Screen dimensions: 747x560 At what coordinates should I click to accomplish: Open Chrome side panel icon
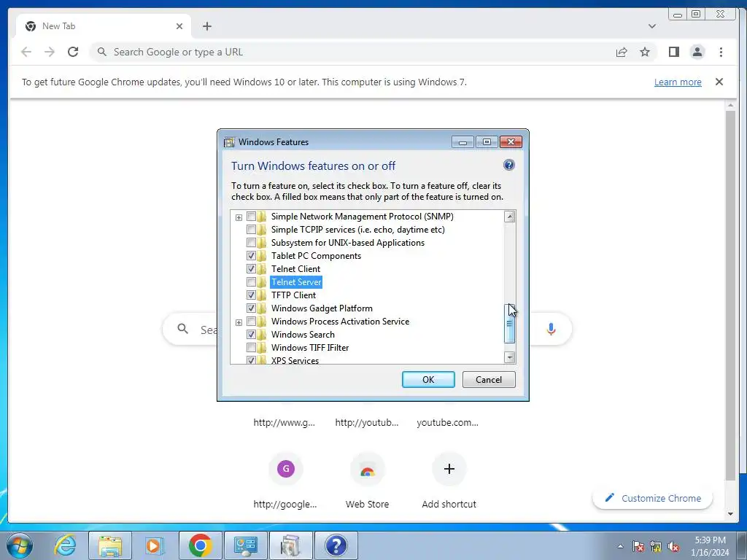[x=673, y=52]
